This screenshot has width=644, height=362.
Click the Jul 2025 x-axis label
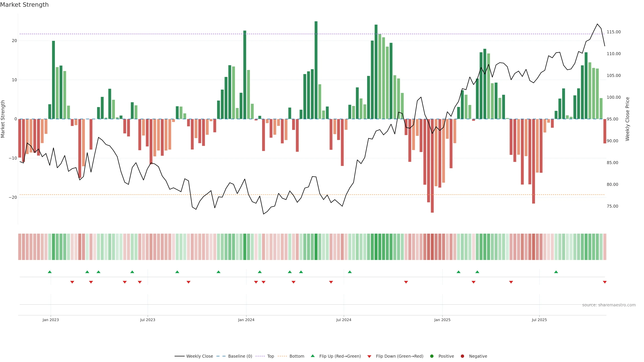pyautogui.click(x=539, y=320)
